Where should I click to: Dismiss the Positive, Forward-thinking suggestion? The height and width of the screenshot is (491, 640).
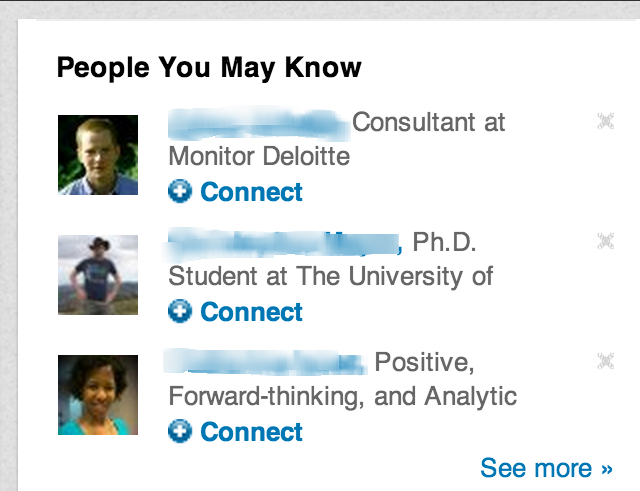coord(604,360)
